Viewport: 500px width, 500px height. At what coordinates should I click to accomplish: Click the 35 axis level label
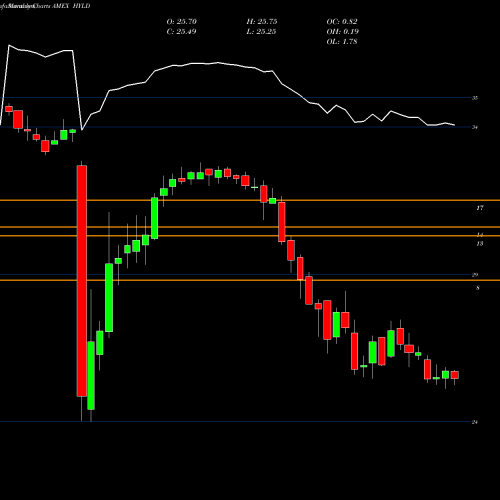pyautogui.click(x=475, y=98)
